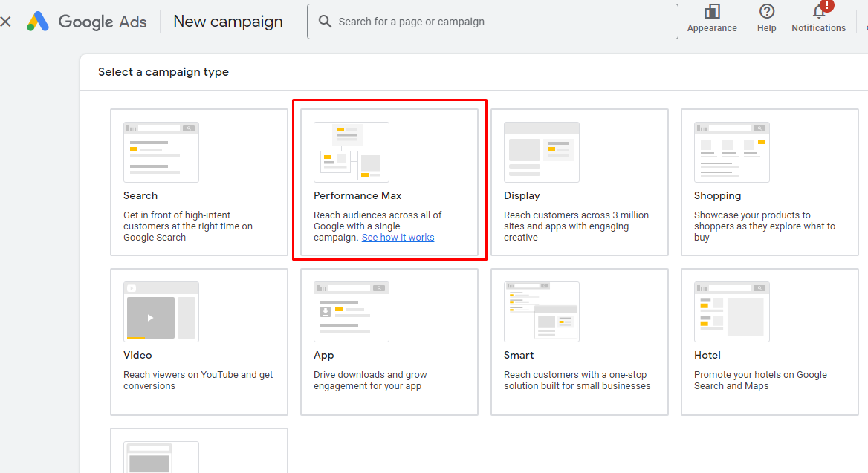Viewport: 868px width, 473px height.
Task: Close the New campaign page with the X icon
Action: point(5,22)
